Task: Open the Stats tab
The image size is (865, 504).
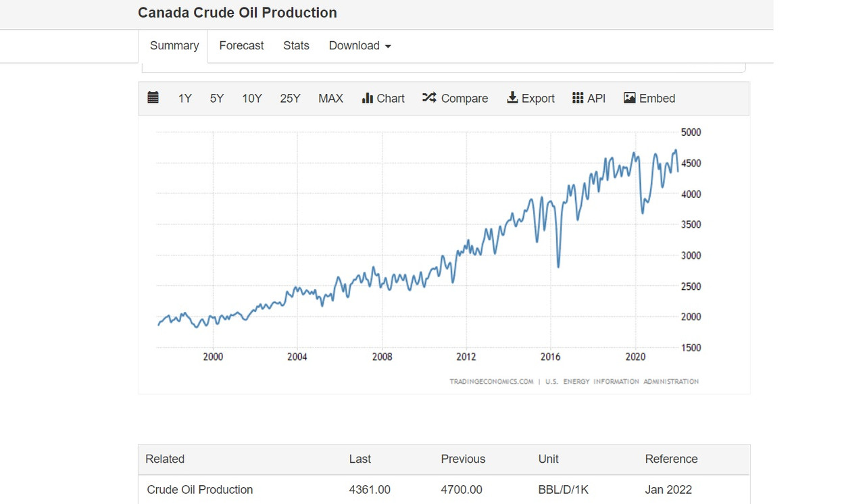Action: (x=296, y=46)
